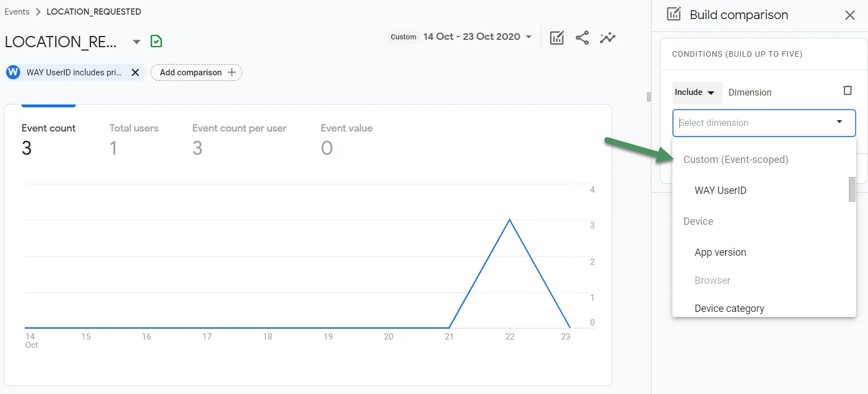Open the Include condition type dropdown

697,92
